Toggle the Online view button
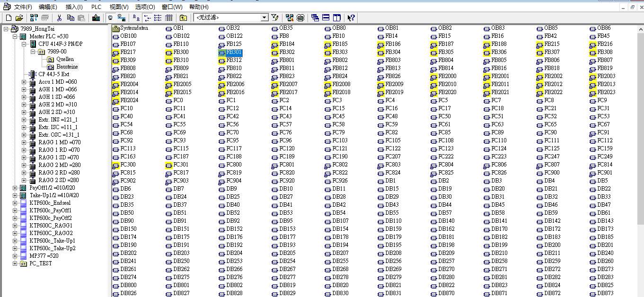 (x=110, y=18)
